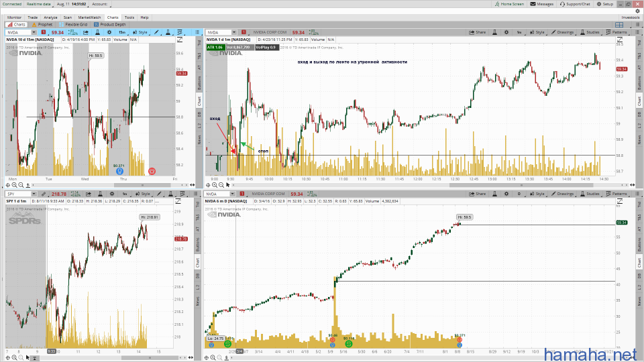Open the Monitor tab

coord(14,17)
